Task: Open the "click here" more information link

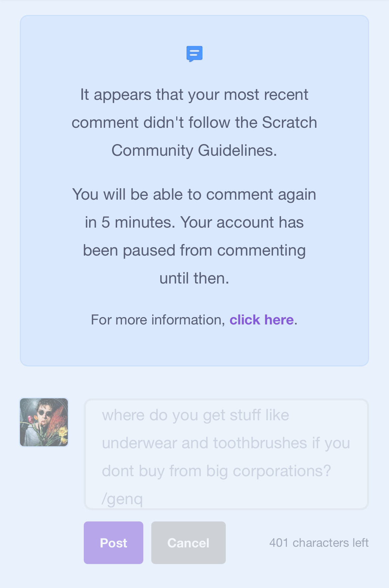Action: pyautogui.click(x=261, y=320)
